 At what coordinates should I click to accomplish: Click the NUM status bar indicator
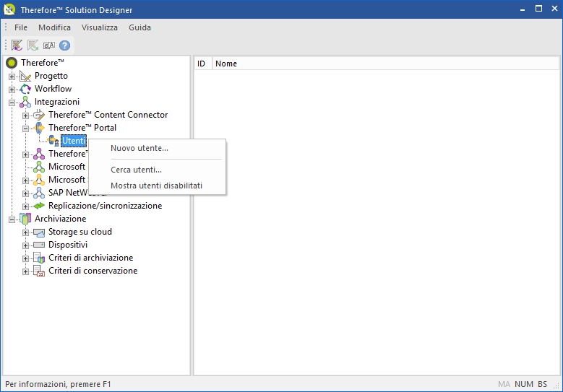[x=524, y=384]
